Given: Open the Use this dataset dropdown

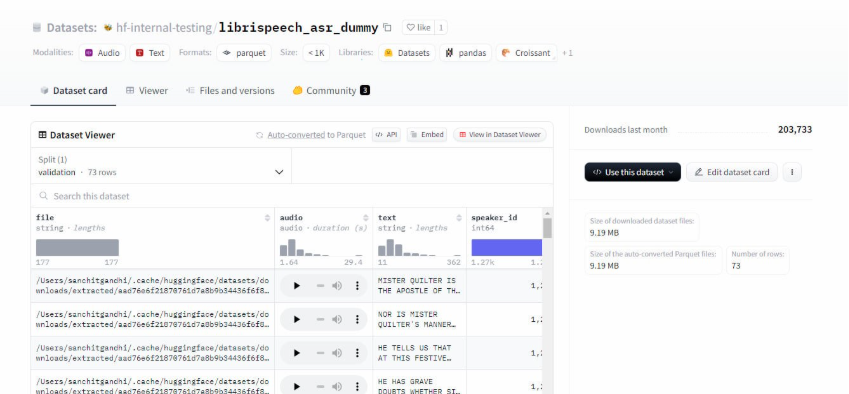Looking at the screenshot, I should pos(632,172).
